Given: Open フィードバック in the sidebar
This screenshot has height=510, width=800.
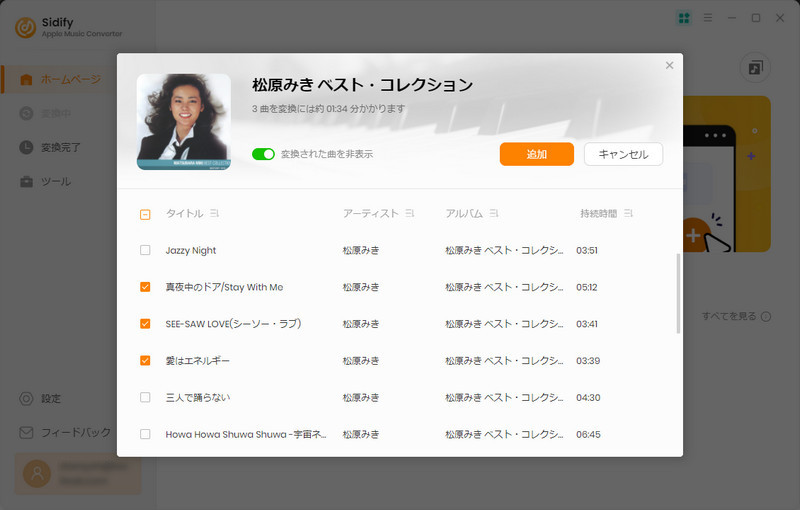Looking at the screenshot, I should (x=65, y=432).
